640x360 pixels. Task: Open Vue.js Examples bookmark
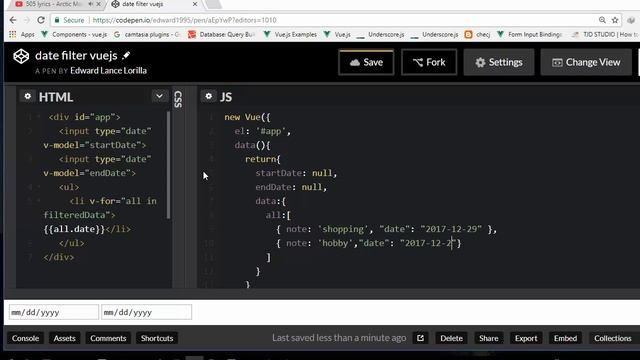point(290,35)
